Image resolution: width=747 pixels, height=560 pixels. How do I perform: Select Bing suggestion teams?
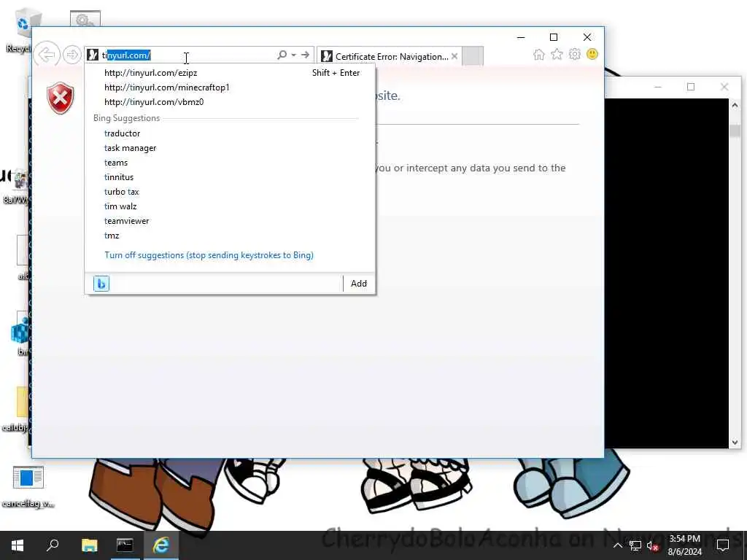click(230, 163)
